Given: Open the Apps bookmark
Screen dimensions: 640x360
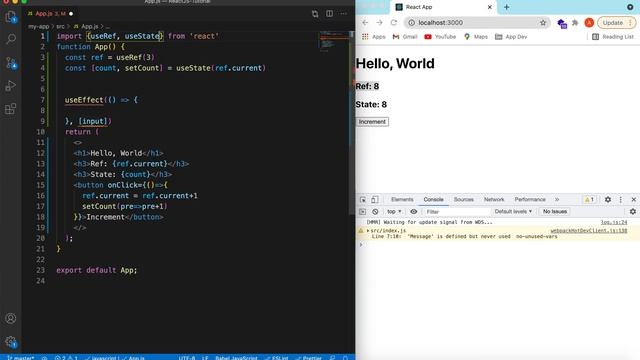Looking at the screenshot, I should [373, 37].
